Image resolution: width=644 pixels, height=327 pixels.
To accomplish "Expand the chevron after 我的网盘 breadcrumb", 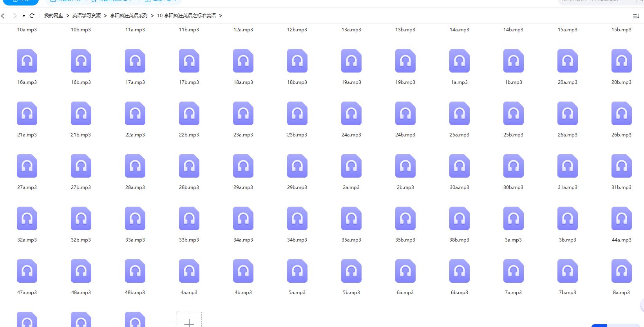I will coord(68,16).
